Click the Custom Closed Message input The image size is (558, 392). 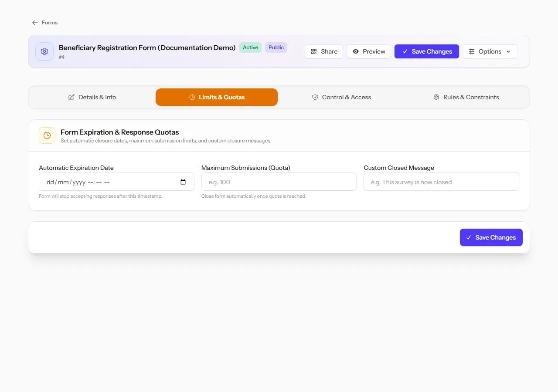coord(441,182)
